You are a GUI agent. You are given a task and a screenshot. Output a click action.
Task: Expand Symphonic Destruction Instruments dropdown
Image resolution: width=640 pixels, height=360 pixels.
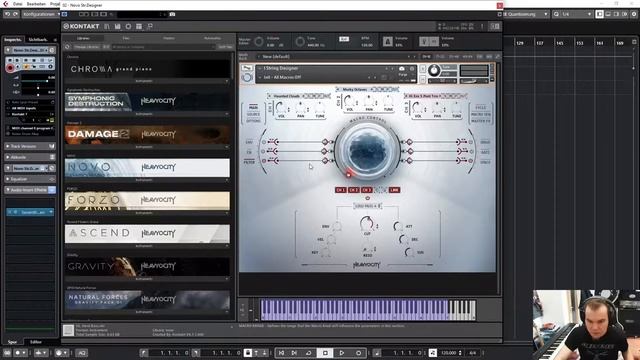[147, 114]
